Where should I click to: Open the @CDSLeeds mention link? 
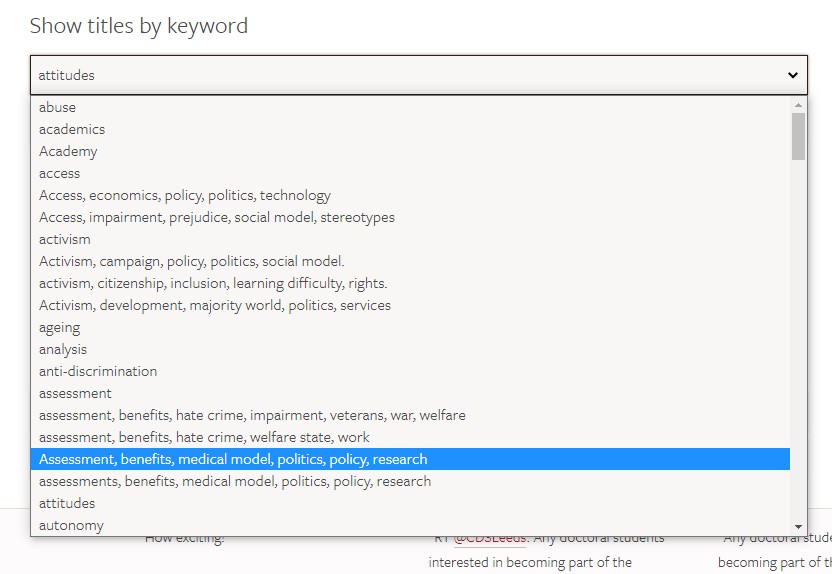pos(490,540)
